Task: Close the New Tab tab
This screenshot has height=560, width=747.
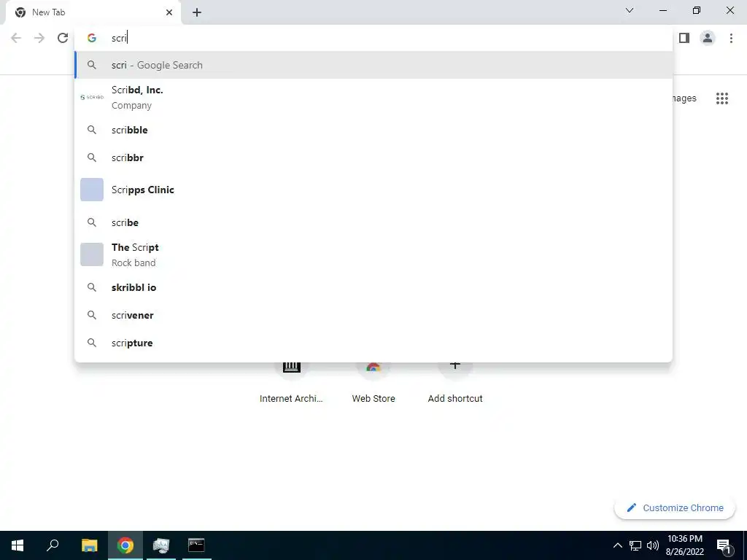Action: [x=169, y=12]
